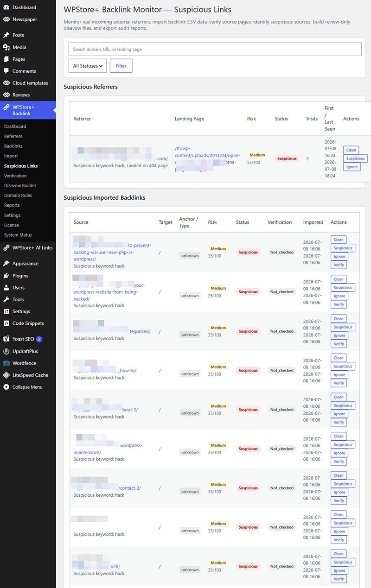
Task: Open the wordpress-maintenance/ source link
Action: point(108,449)
